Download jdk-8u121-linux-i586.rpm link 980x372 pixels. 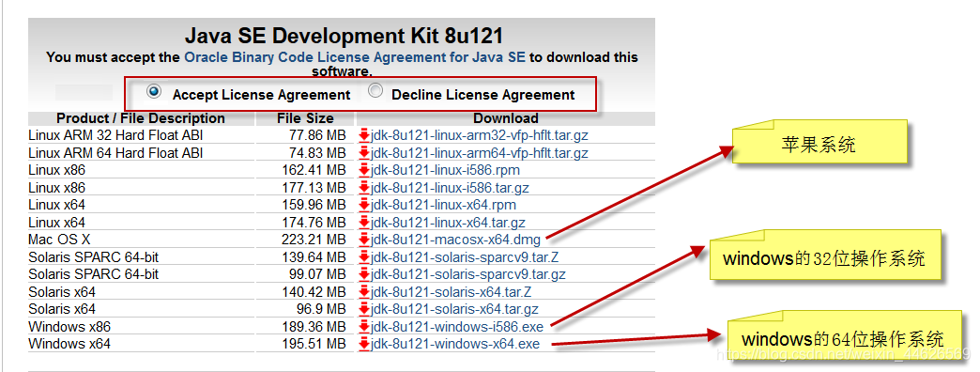pyautogui.click(x=445, y=170)
